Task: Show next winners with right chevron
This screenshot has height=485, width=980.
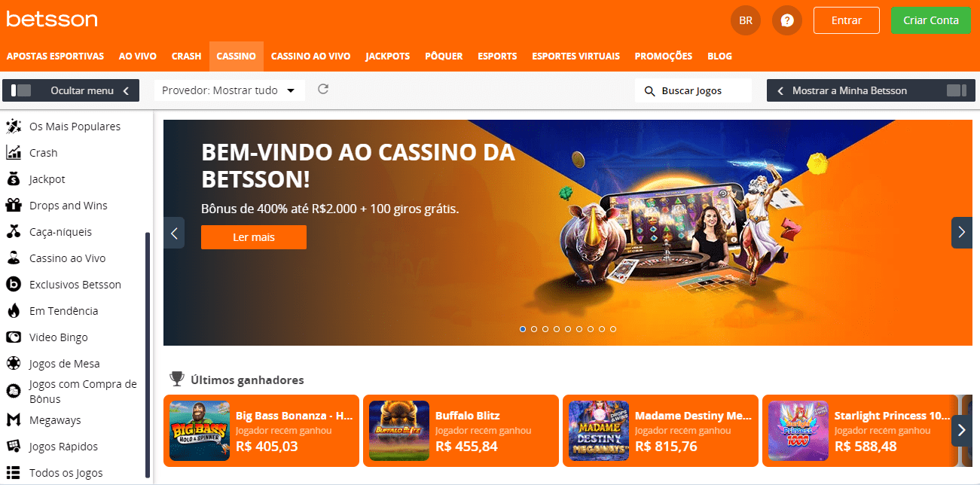Action: 962,430
